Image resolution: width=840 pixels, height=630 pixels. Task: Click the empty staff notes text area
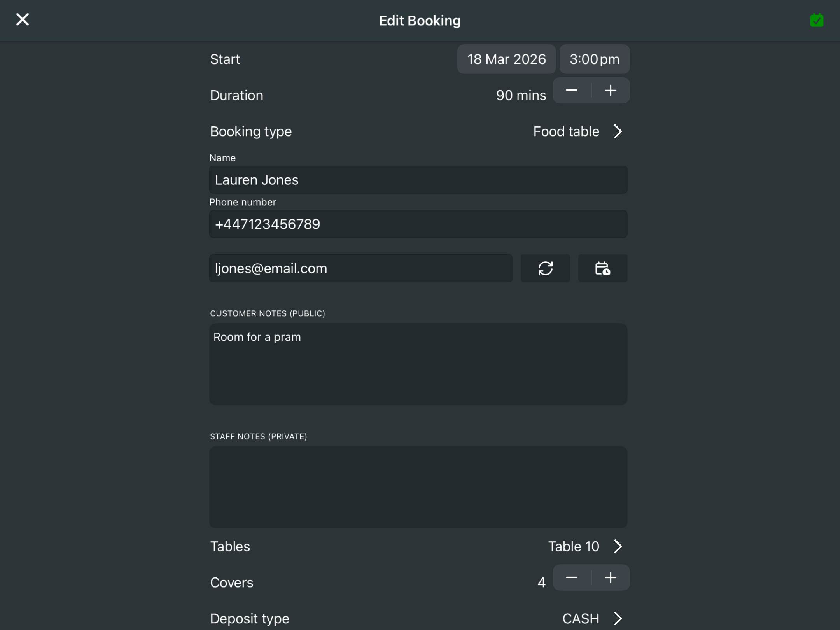point(418,487)
